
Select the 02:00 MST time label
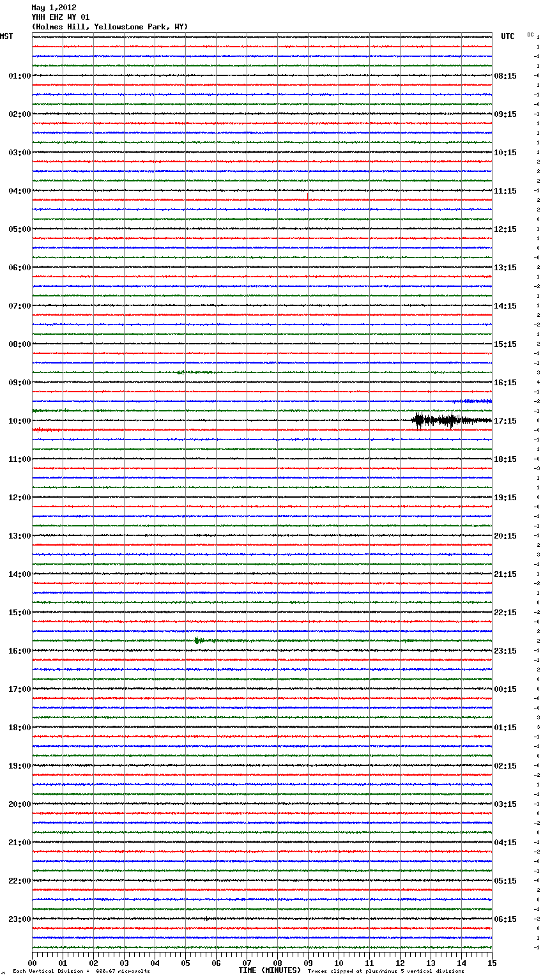[20, 114]
